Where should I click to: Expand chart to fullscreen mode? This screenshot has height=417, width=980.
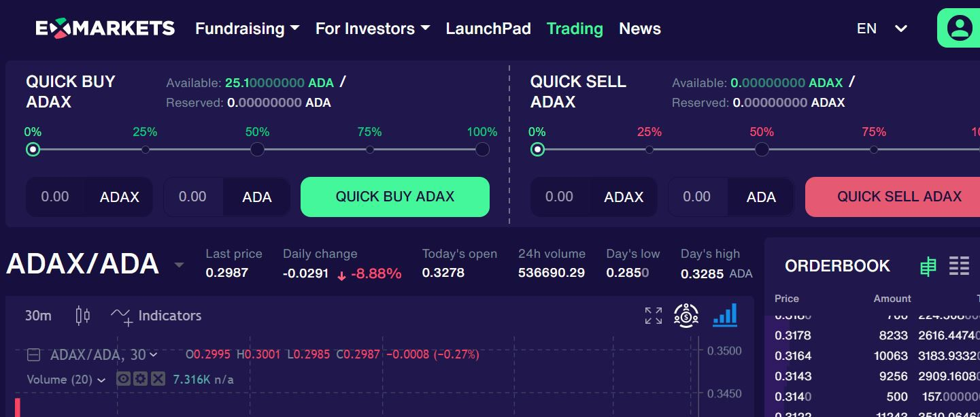(654, 316)
